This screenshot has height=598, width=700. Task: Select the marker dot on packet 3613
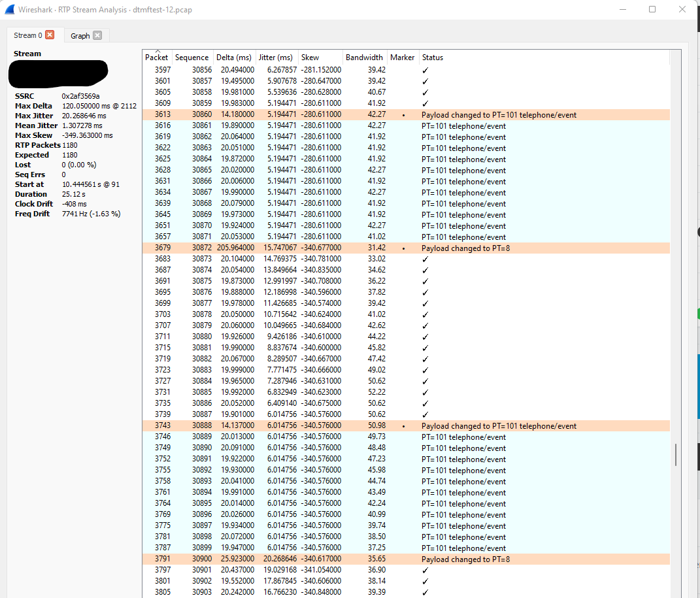pyautogui.click(x=403, y=114)
